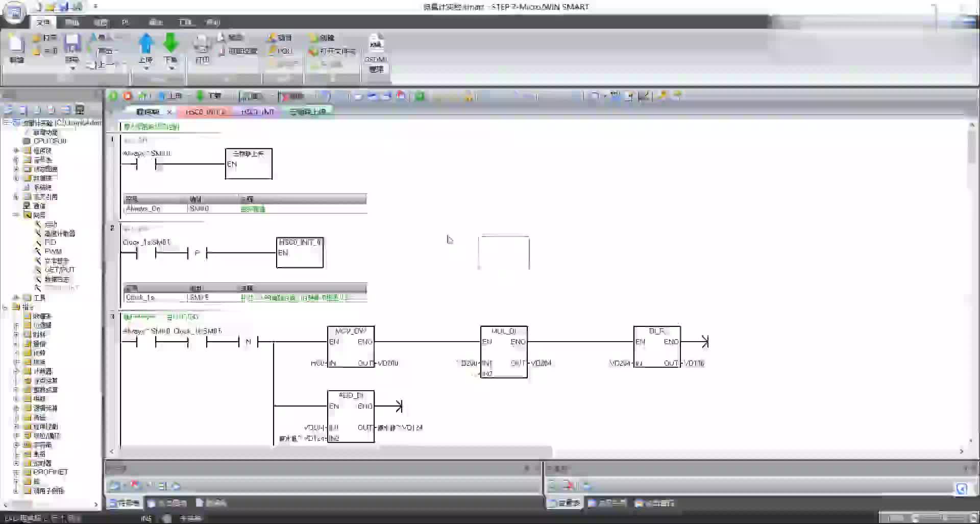Click the 删除 delete toolbar button

[x=293, y=96]
